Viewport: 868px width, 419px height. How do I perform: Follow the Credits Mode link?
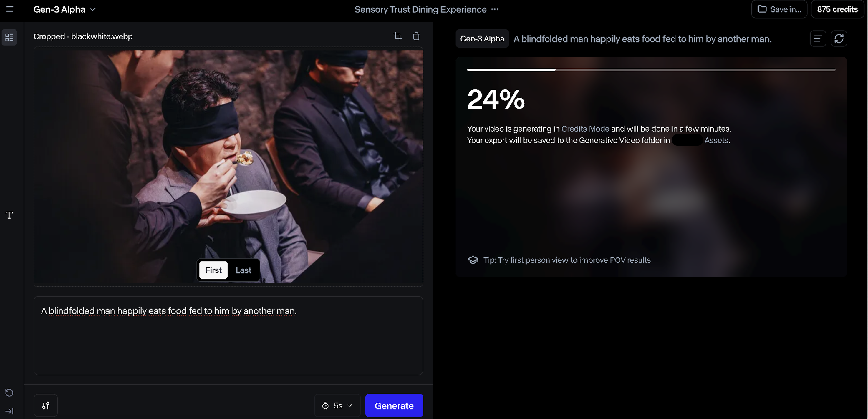tap(585, 129)
